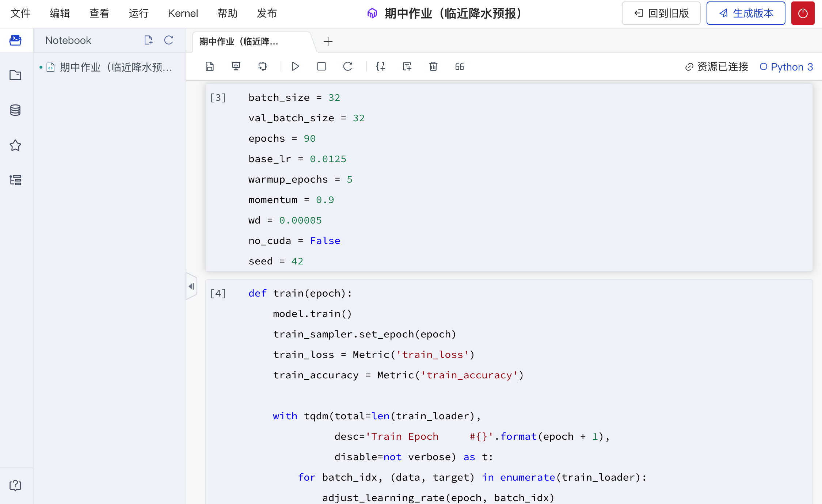This screenshot has height=504, width=822.
Task: Open favorites using the star icon
Action: (15, 145)
